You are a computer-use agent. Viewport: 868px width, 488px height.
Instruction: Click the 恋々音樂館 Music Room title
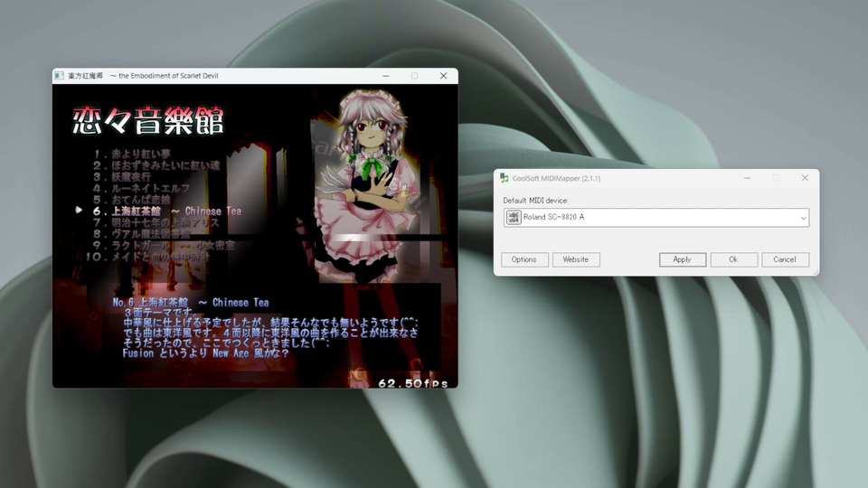tap(147, 120)
